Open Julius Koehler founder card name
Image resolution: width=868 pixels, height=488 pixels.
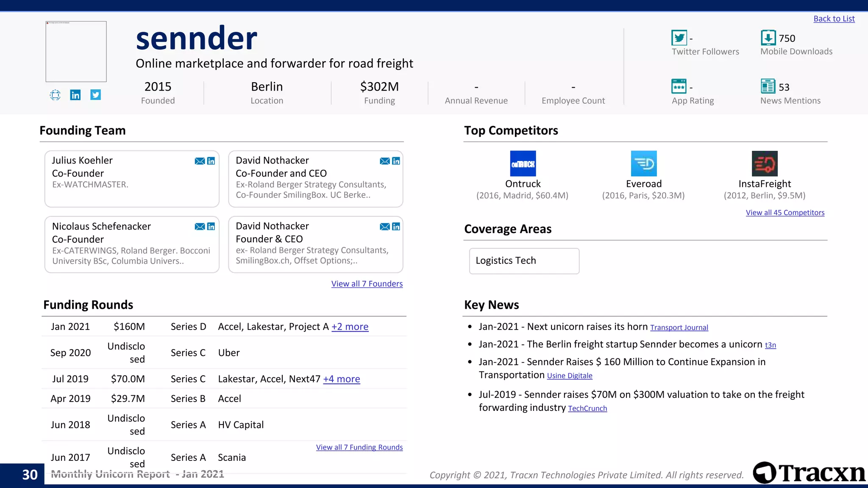click(82, 161)
